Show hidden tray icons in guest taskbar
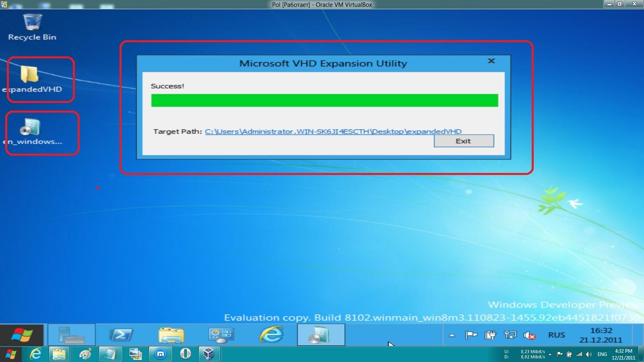This screenshot has width=644, height=362. click(452, 335)
